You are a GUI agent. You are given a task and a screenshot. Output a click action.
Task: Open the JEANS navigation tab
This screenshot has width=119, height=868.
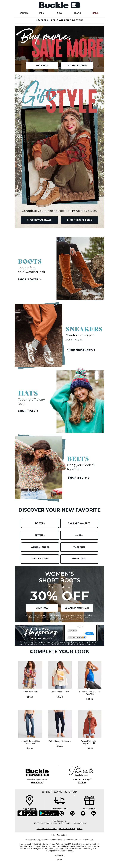(77, 13)
